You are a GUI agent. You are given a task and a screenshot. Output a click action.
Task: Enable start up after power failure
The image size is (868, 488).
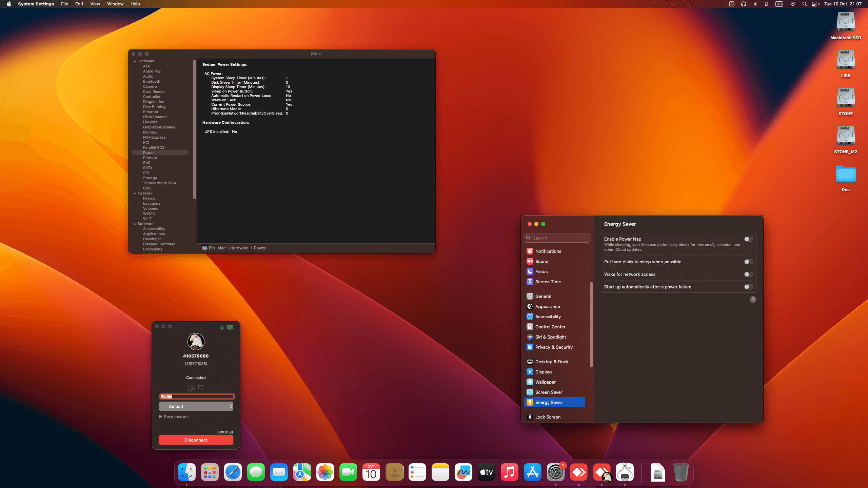(x=748, y=287)
